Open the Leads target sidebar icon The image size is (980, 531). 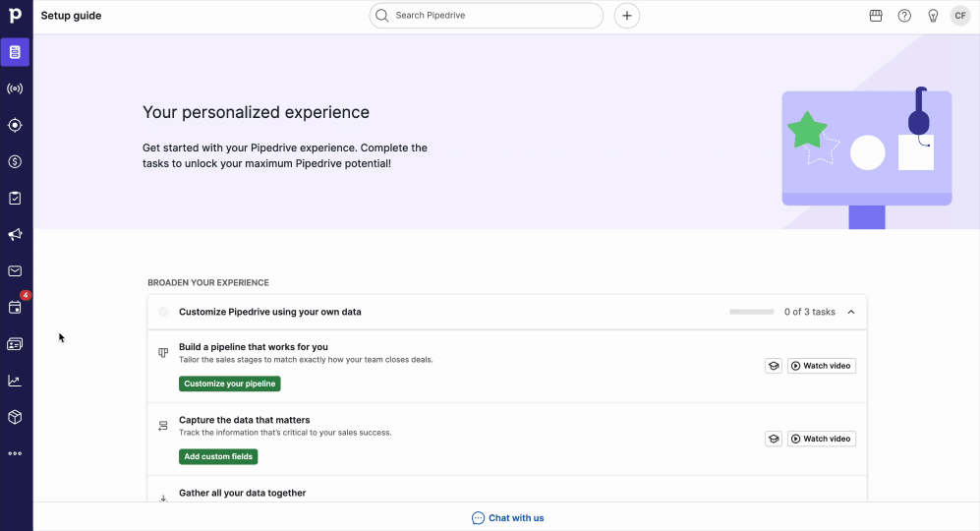pos(15,125)
